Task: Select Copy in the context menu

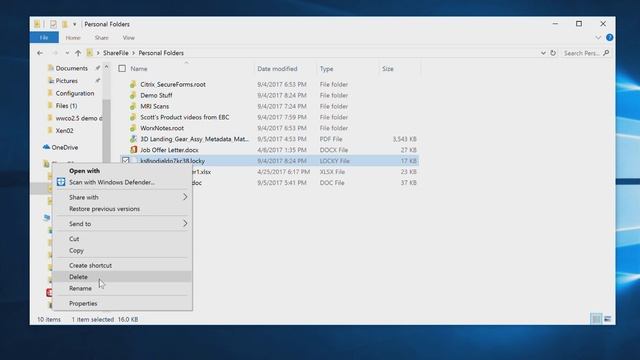Action: [76, 251]
